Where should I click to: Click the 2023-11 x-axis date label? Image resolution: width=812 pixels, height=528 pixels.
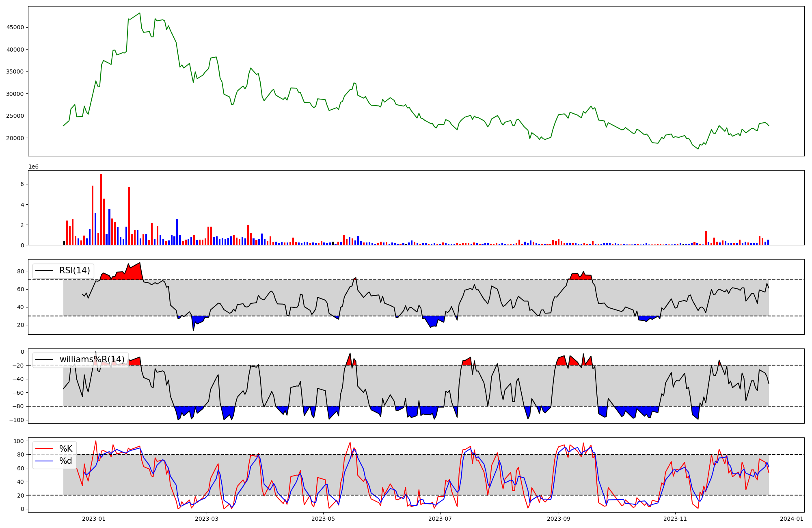pyautogui.click(x=675, y=518)
